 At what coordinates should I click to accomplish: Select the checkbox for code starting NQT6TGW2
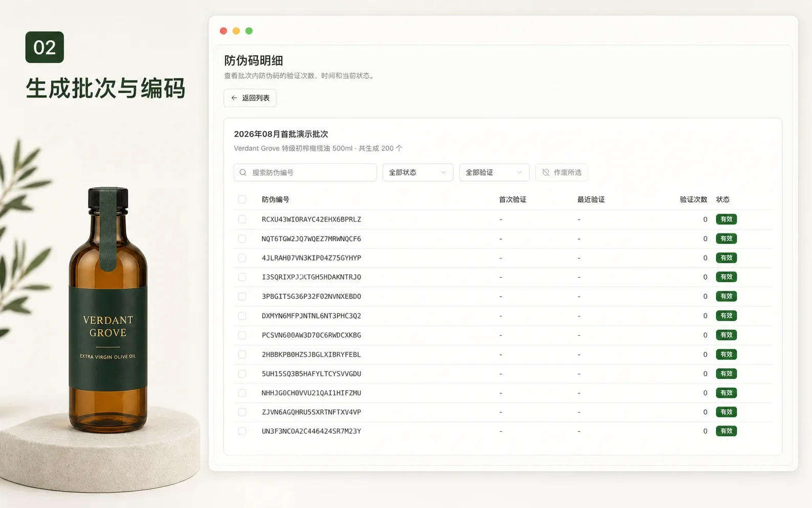(242, 239)
